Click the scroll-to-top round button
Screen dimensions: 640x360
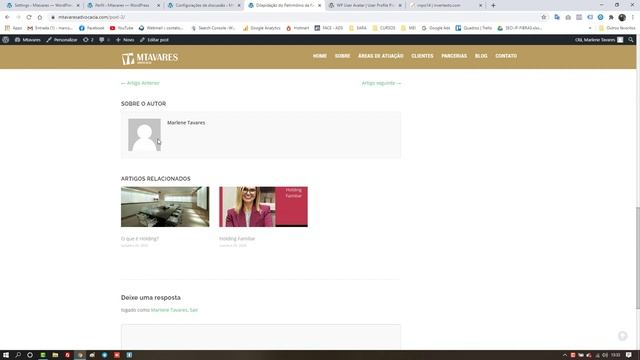(x=622, y=336)
